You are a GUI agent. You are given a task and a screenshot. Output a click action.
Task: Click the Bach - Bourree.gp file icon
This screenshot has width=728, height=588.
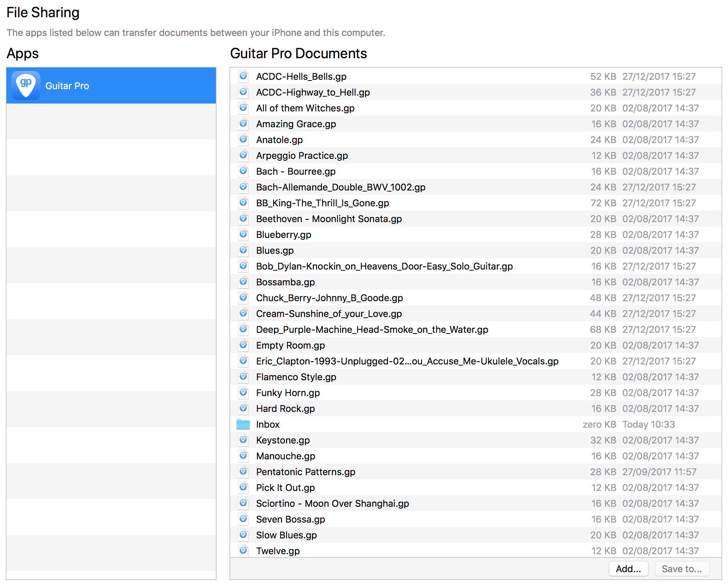(244, 171)
